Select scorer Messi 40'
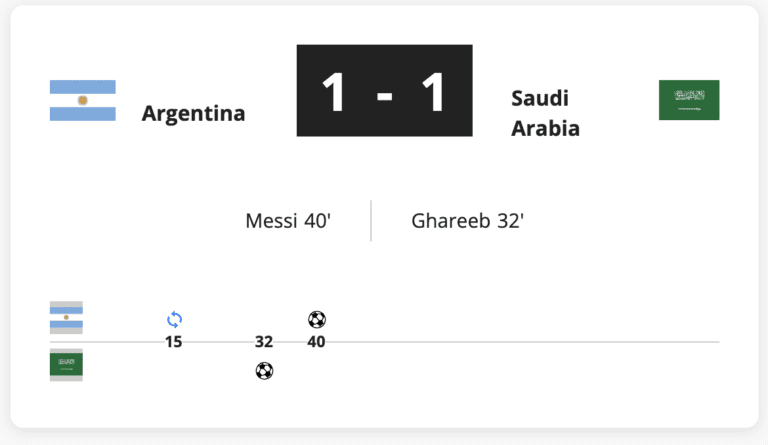Screen dimensions: 768x445 point(288,221)
